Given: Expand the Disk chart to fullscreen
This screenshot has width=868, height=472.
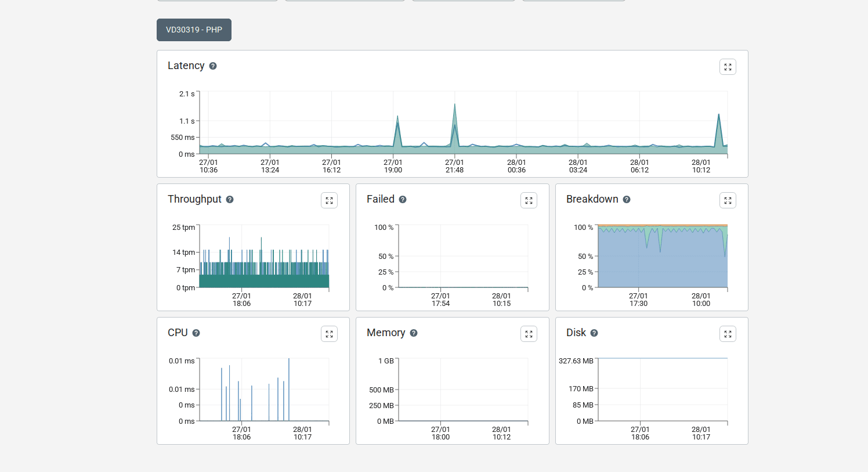Looking at the screenshot, I should coord(728,334).
